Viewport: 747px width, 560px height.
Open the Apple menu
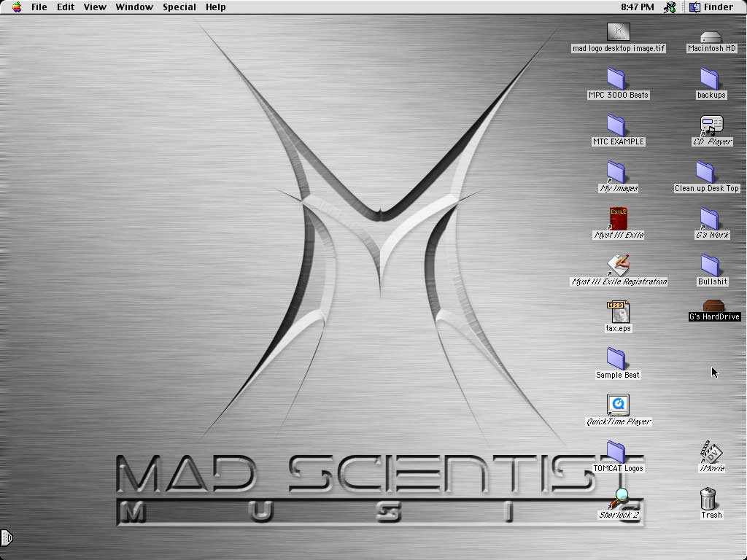[17, 7]
